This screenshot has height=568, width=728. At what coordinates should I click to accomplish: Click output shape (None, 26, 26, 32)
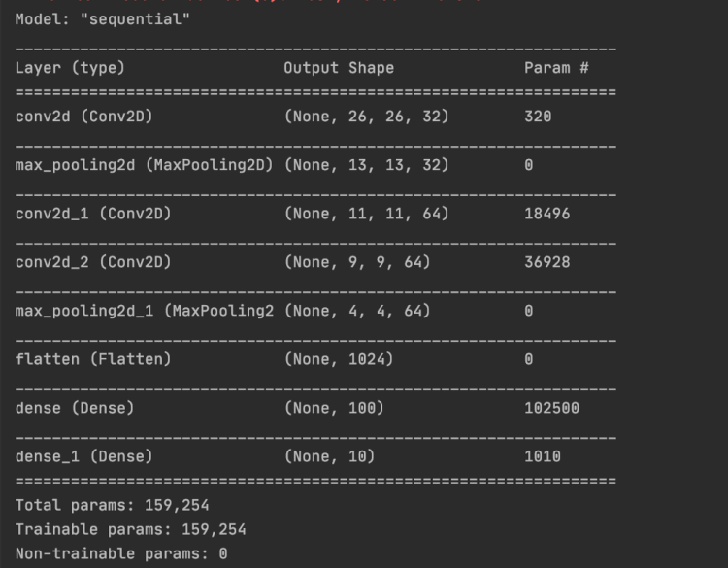pos(366,117)
